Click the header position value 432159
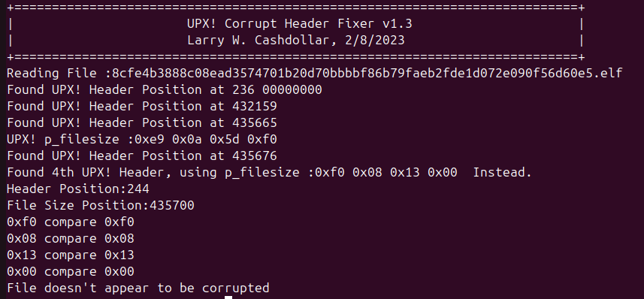Image resolution: width=644 pixels, height=299 pixels. pos(255,106)
